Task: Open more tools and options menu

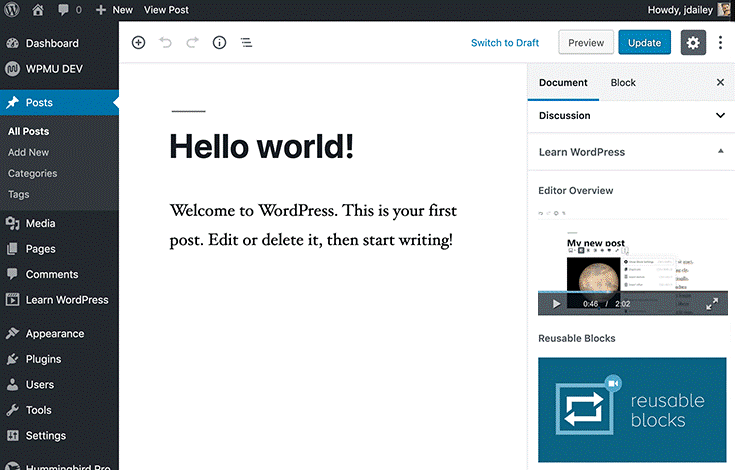Action: point(720,43)
